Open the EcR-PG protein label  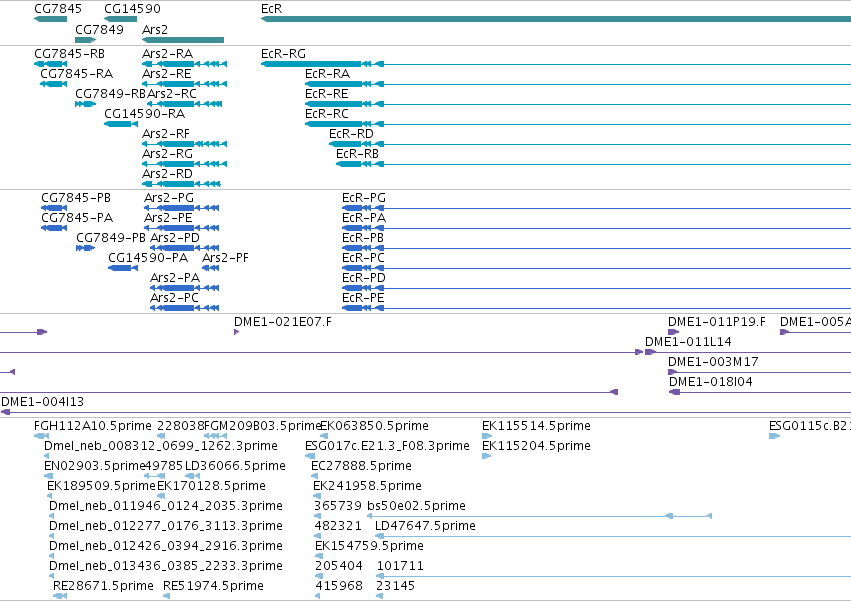click(364, 198)
